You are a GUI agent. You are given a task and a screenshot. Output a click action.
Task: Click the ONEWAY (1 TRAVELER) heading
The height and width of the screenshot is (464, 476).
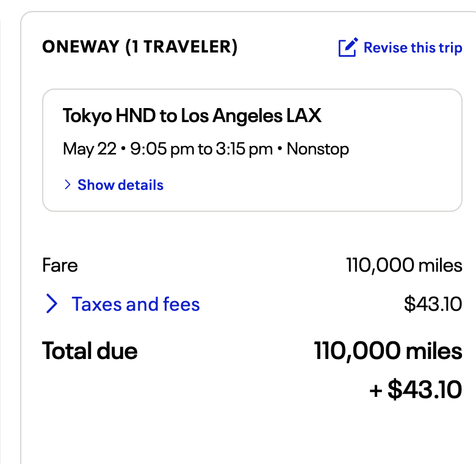140,47
